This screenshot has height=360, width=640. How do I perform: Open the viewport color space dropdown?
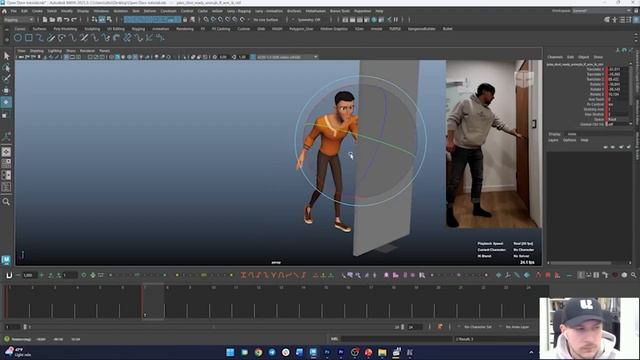(287, 57)
